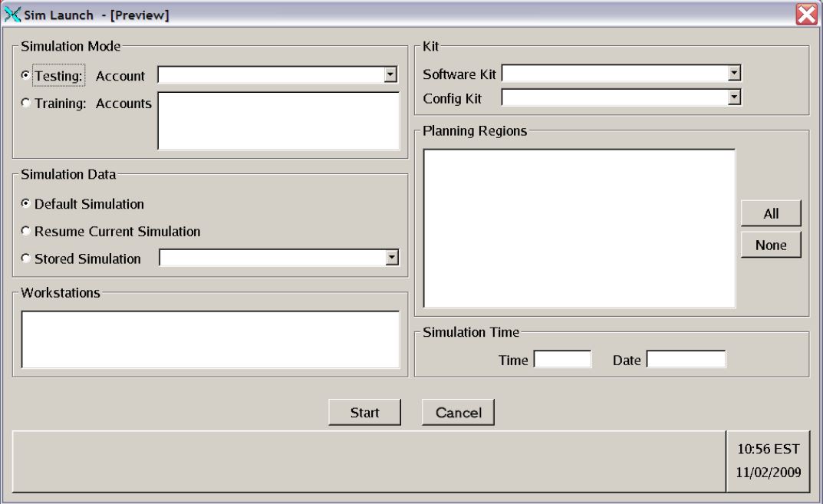
Task: Click the Simulation Mode group label
Action: 71,46
